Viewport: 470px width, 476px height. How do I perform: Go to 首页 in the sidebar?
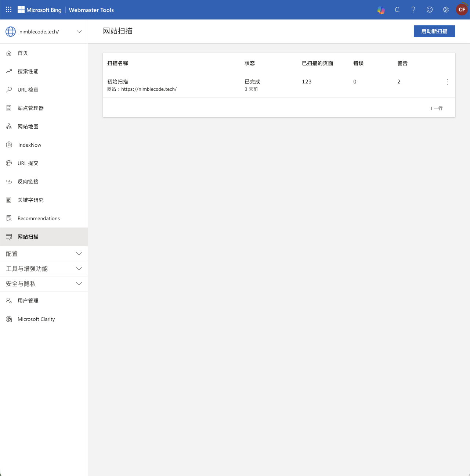click(23, 53)
